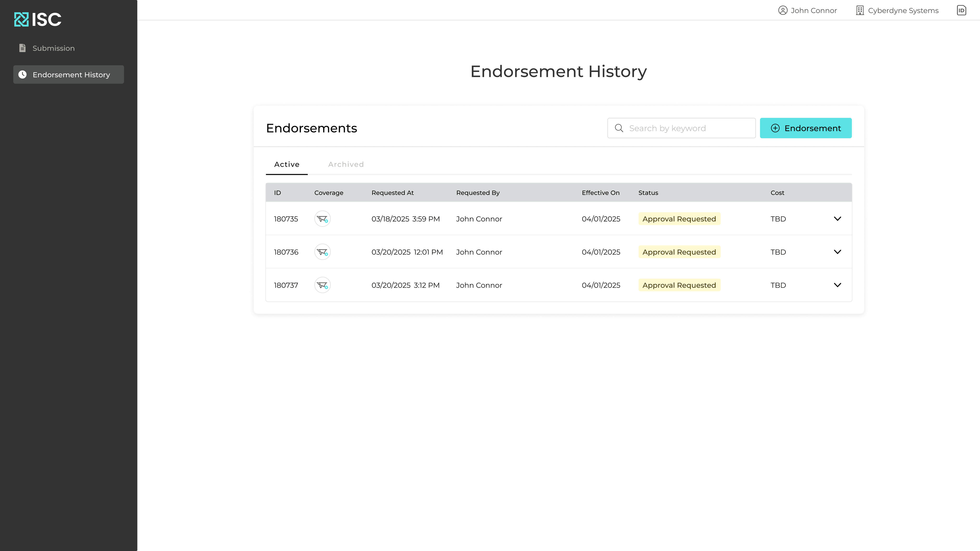Select endorsement ID 180735
The image size is (980, 551).
[286, 219]
